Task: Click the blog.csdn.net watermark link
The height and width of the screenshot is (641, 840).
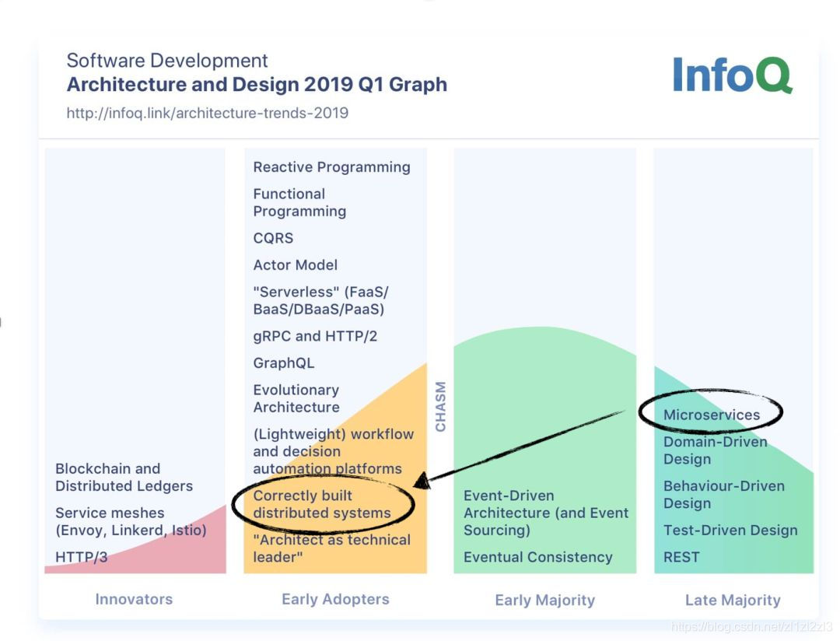Action: pyautogui.click(x=751, y=627)
